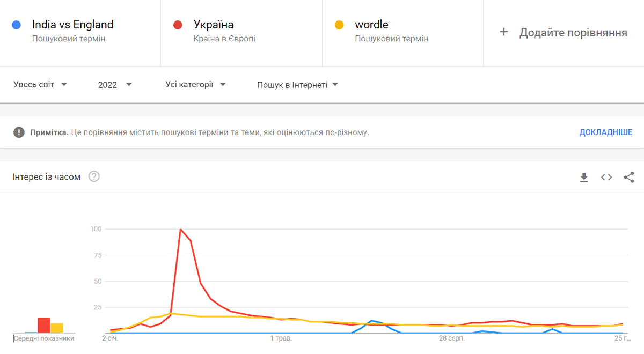Open the 2022 time range dropdown
The image size is (644, 354).
pyautogui.click(x=115, y=85)
